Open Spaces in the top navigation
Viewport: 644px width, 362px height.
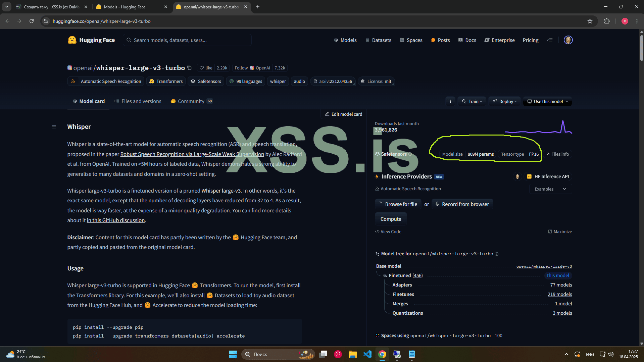click(x=411, y=40)
